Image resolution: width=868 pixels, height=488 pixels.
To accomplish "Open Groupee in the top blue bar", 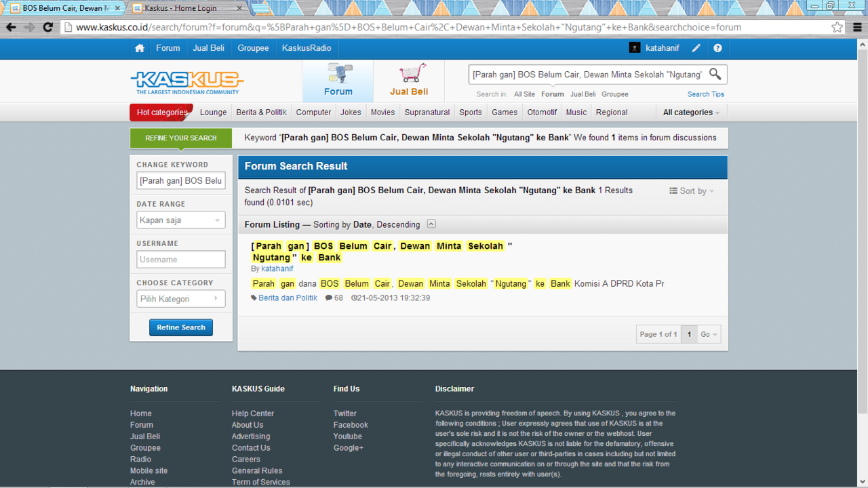I will pos(253,48).
